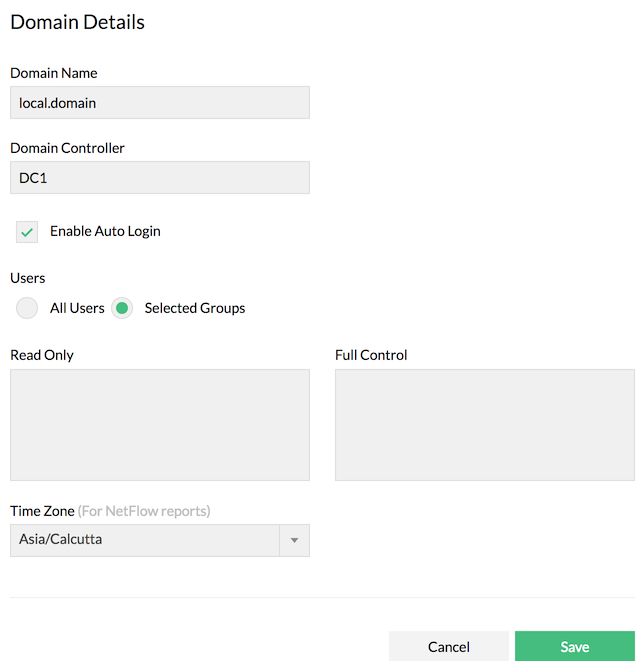Click the Domain Details heading
Viewport: 644px width, 661px height.
[x=77, y=22]
